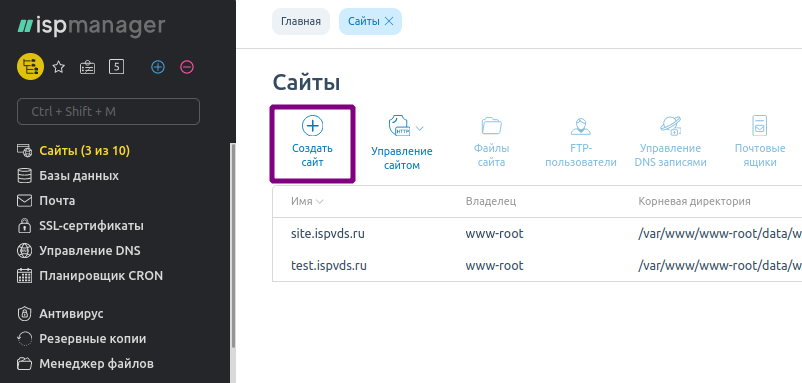The width and height of the screenshot is (802, 383).
Task: Click the globe icon beside Управление DNS
Action: click(24, 251)
